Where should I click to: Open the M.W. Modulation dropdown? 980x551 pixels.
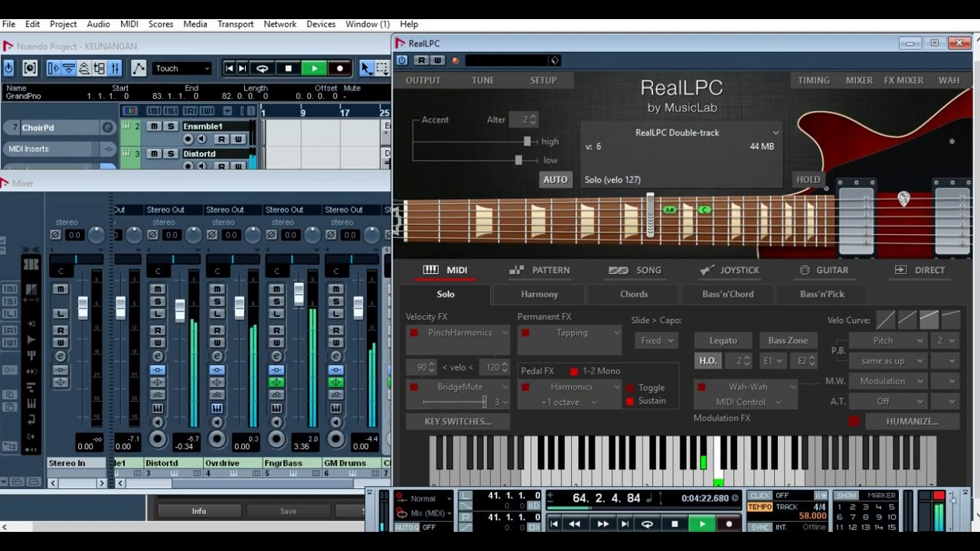[889, 381]
